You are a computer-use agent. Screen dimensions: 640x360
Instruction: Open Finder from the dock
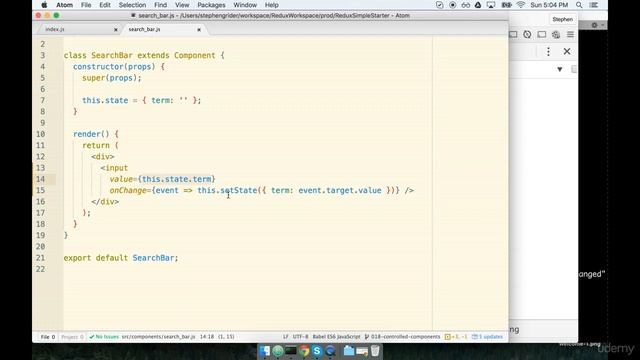coord(264,351)
